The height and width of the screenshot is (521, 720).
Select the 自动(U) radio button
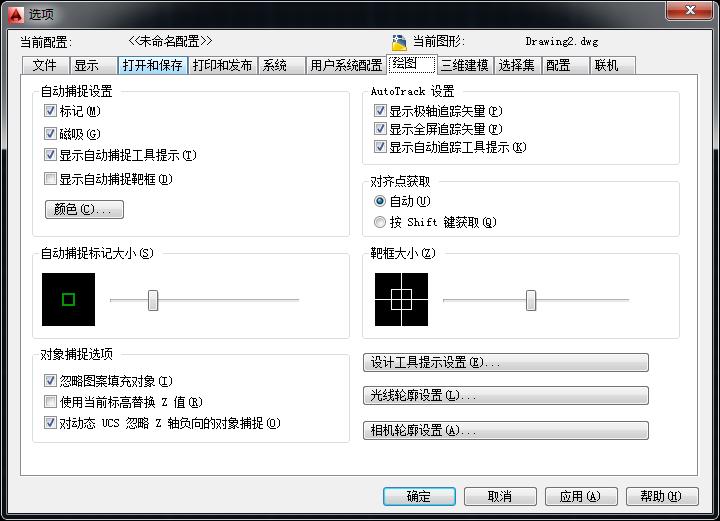coord(380,201)
